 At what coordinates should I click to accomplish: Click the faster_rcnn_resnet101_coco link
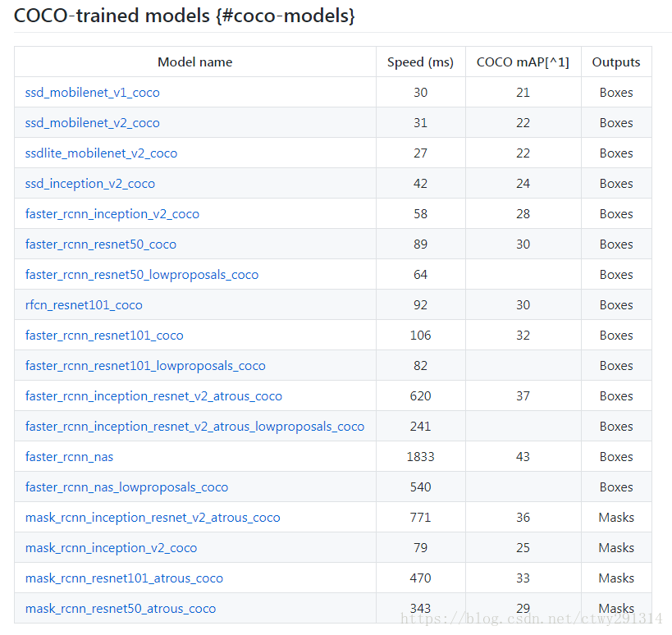pyautogui.click(x=104, y=336)
